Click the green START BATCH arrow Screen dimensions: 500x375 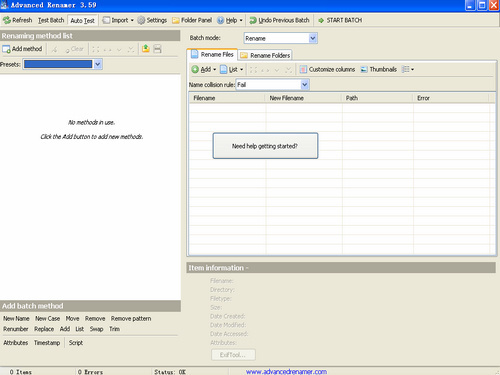pyautogui.click(x=321, y=20)
